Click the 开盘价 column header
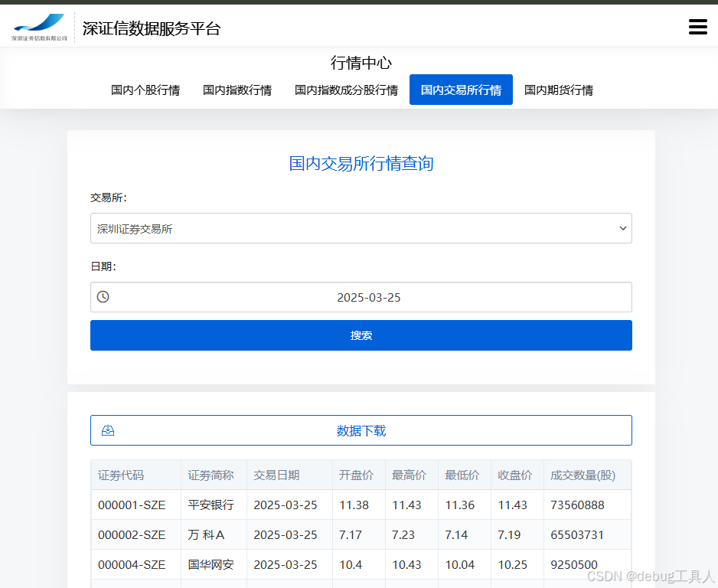This screenshot has height=588, width=718. point(359,475)
